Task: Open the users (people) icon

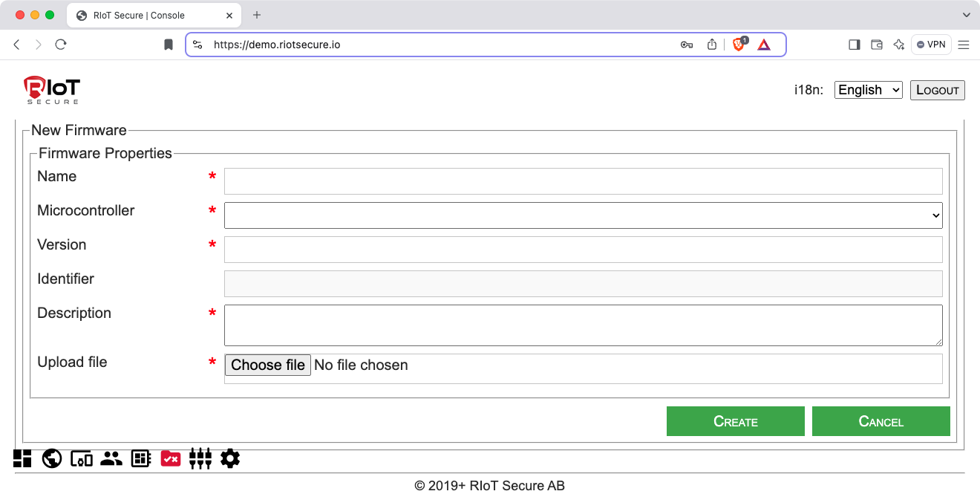Action: [111, 459]
